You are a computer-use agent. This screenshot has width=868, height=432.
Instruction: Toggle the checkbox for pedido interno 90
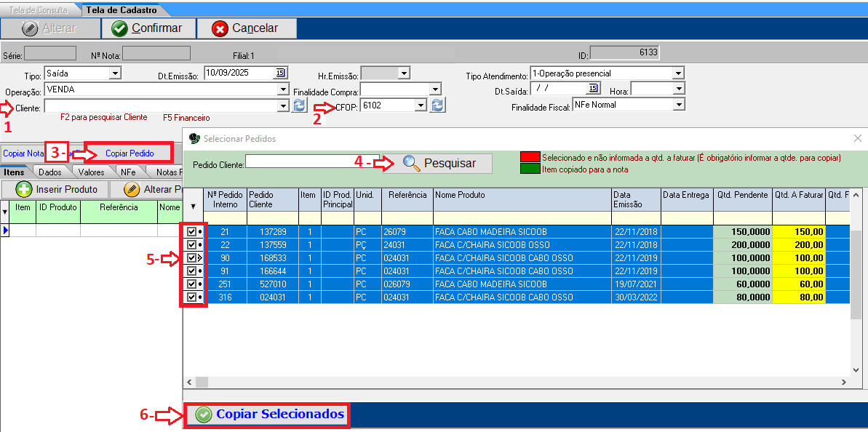coord(191,257)
